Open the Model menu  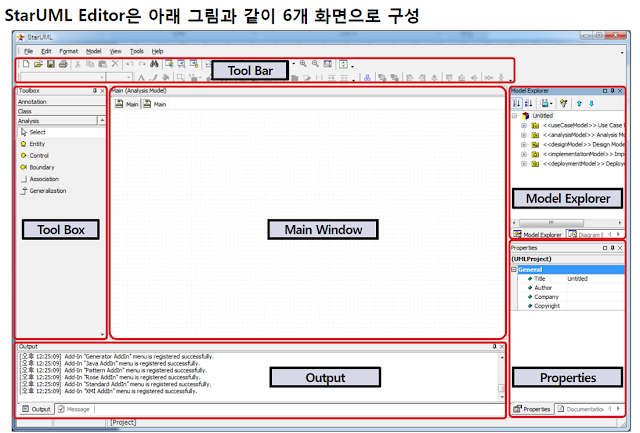pyautogui.click(x=93, y=51)
